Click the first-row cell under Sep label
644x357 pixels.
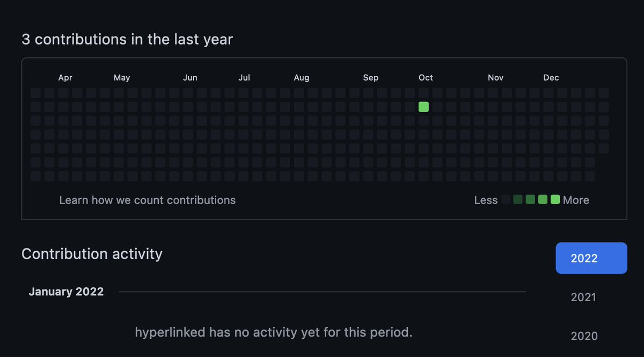pyautogui.click(x=368, y=93)
